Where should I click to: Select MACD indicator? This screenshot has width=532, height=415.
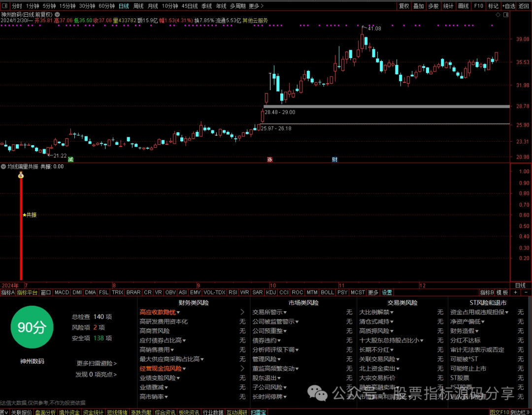pos(62,292)
